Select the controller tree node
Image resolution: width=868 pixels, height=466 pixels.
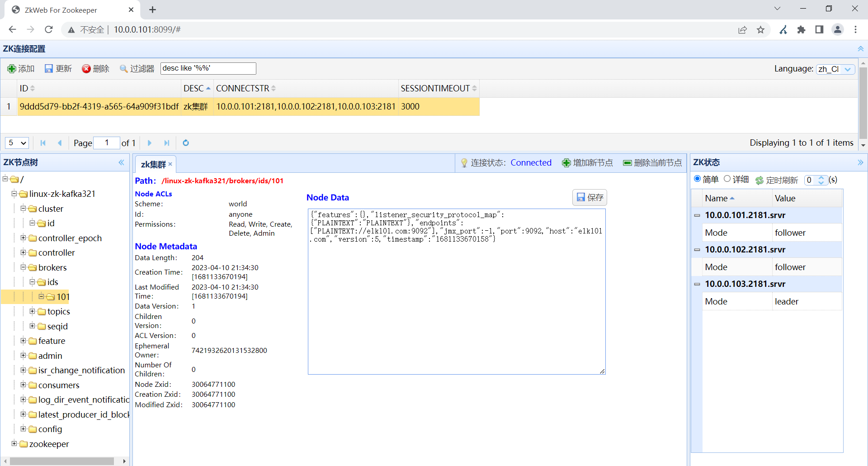[57, 252]
